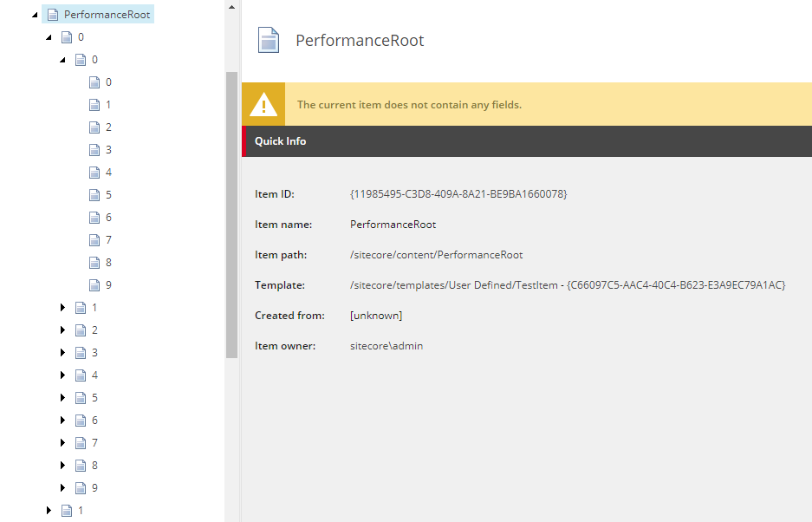This screenshot has height=522, width=812.
Task: Expand collapsed node 3 in the second level
Action: click(x=62, y=353)
